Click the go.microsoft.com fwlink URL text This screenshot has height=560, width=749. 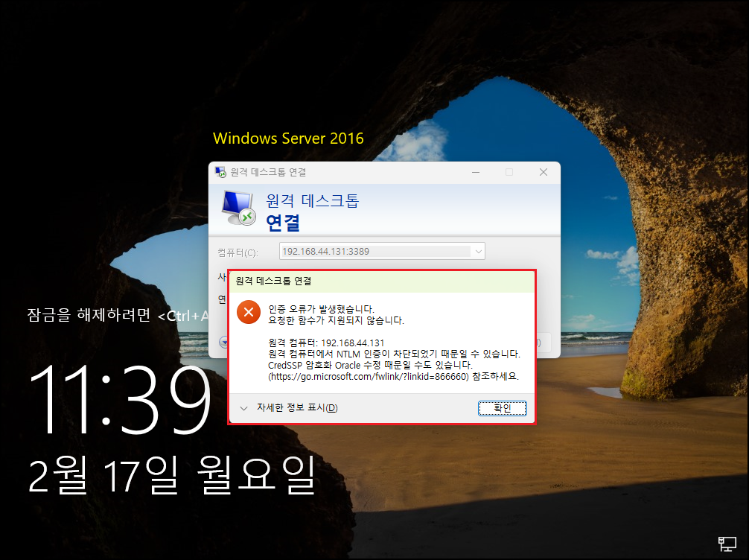click(369, 377)
